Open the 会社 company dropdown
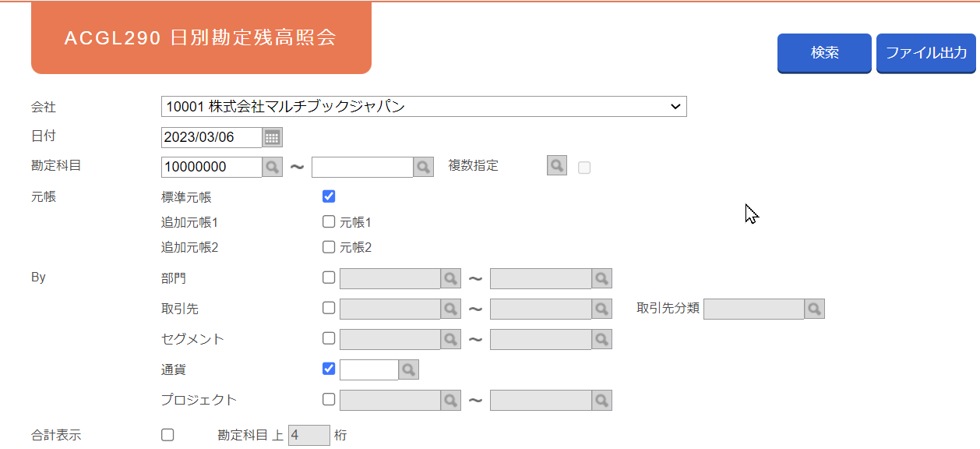This screenshot has height=449, width=980. (424, 107)
